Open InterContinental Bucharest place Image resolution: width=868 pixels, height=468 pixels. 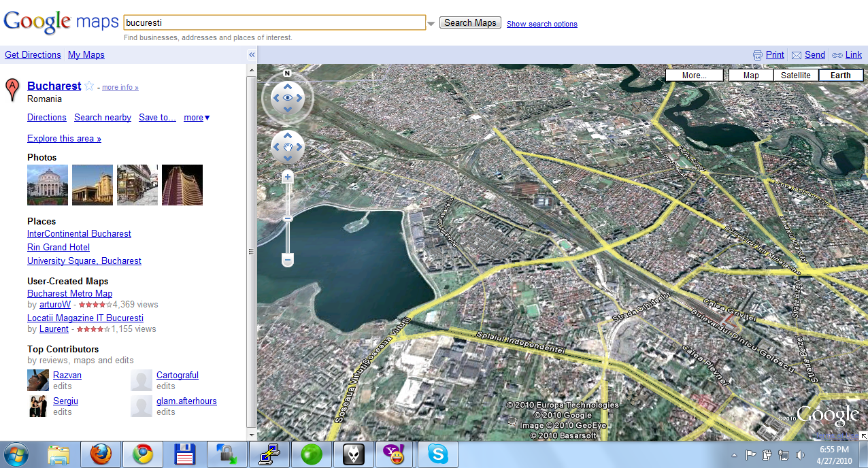pyautogui.click(x=79, y=234)
